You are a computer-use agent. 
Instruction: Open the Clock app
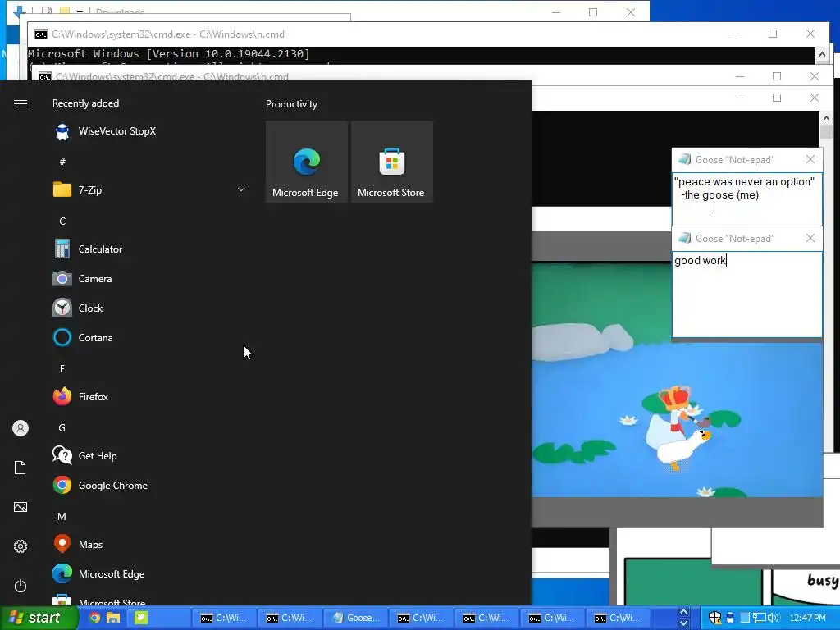(149, 308)
